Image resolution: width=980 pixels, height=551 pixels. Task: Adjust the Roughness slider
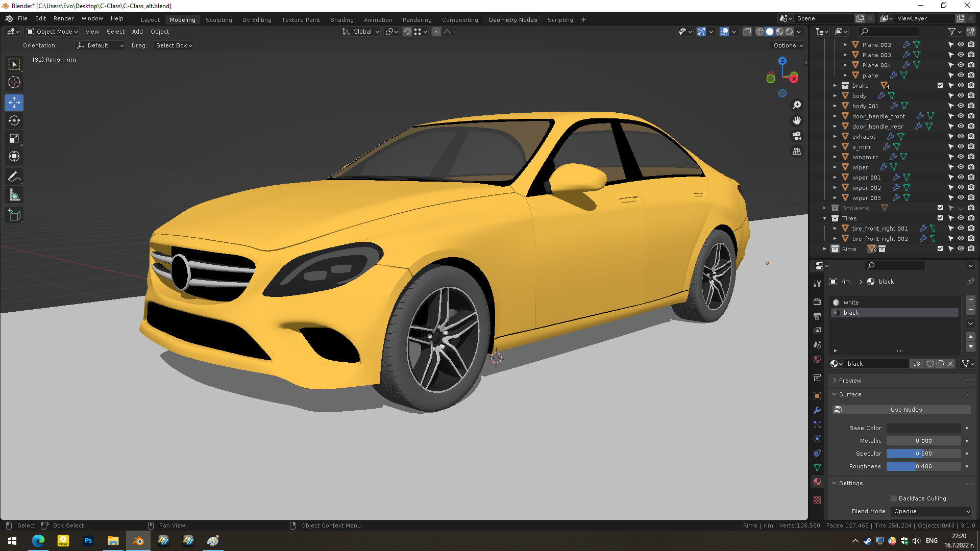coord(923,466)
